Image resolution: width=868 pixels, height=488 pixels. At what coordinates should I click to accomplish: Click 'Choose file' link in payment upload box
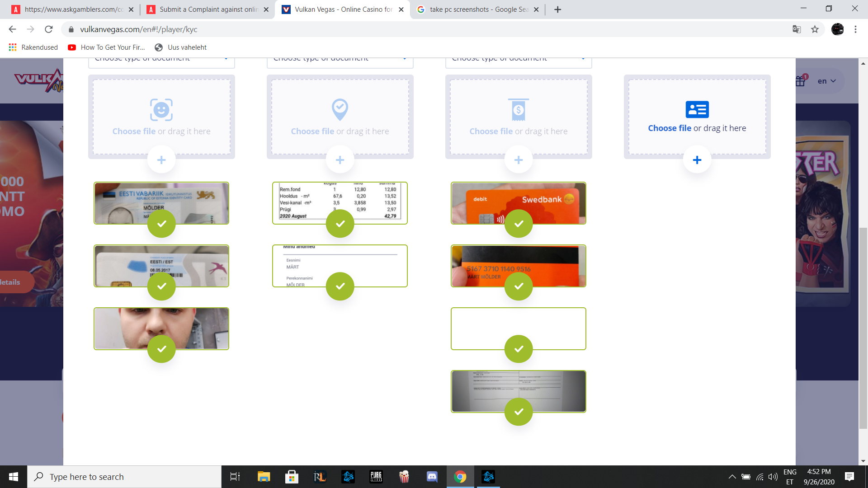[491, 131]
